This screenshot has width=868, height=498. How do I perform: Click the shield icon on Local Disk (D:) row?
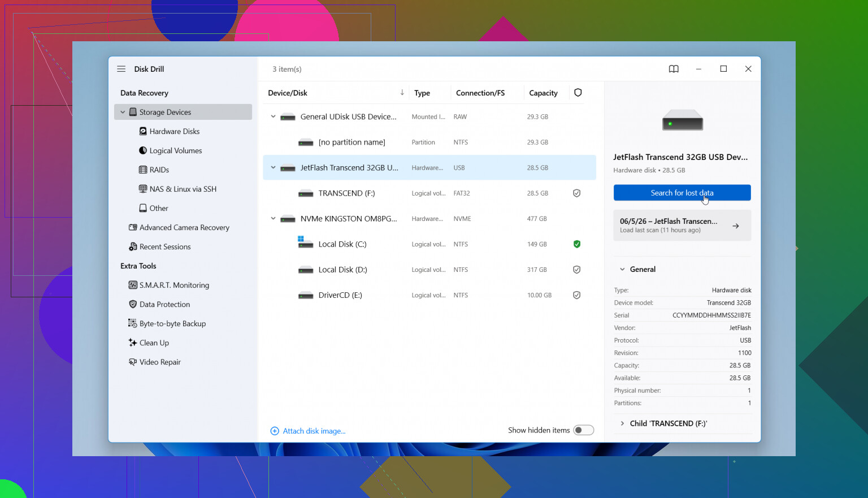(577, 270)
